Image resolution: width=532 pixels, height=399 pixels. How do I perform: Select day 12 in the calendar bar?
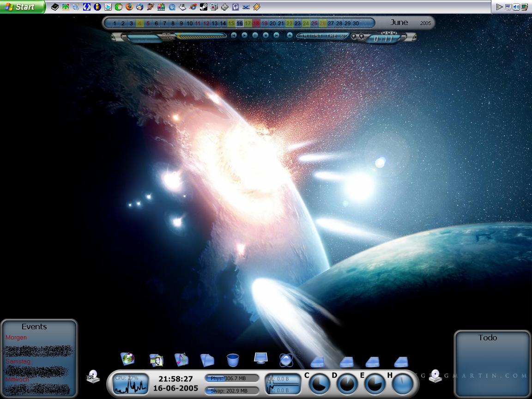tap(206, 24)
